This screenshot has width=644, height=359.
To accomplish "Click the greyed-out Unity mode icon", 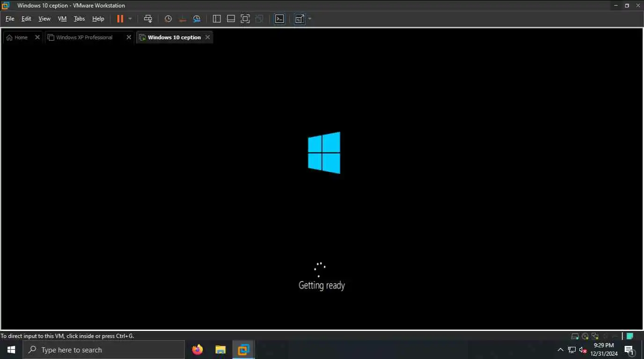I will tap(259, 19).
